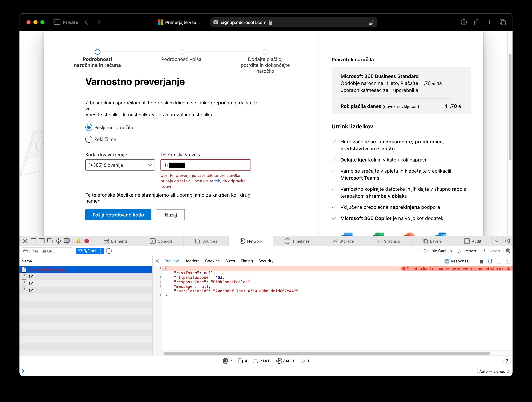
Task: Open Cookies detail tab
Action: click(212, 261)
